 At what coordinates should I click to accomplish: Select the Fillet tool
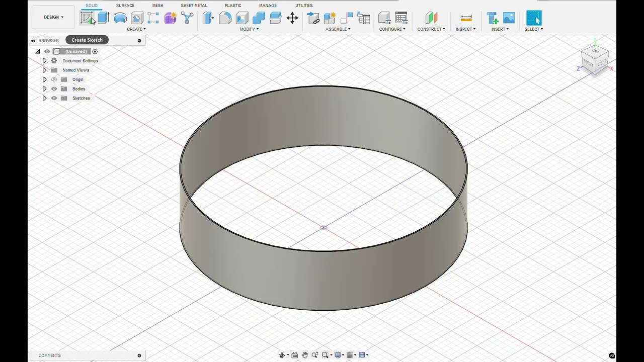225,18
